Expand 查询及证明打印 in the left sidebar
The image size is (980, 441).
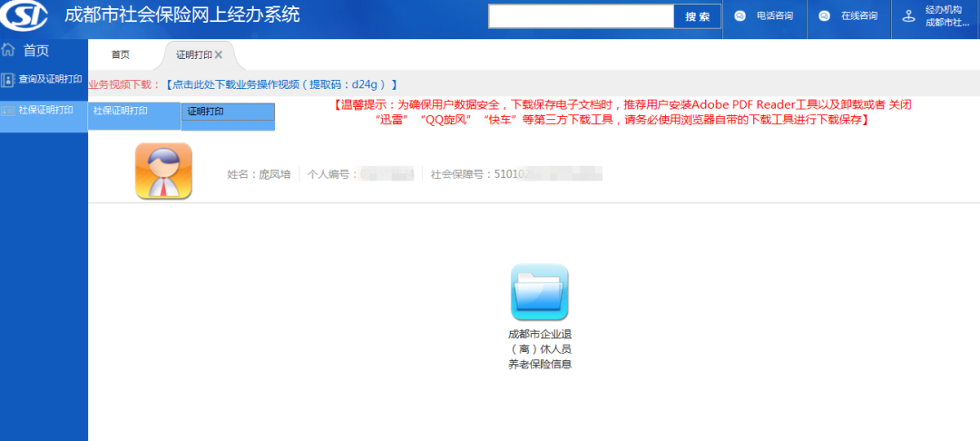[x=50, y=80]
